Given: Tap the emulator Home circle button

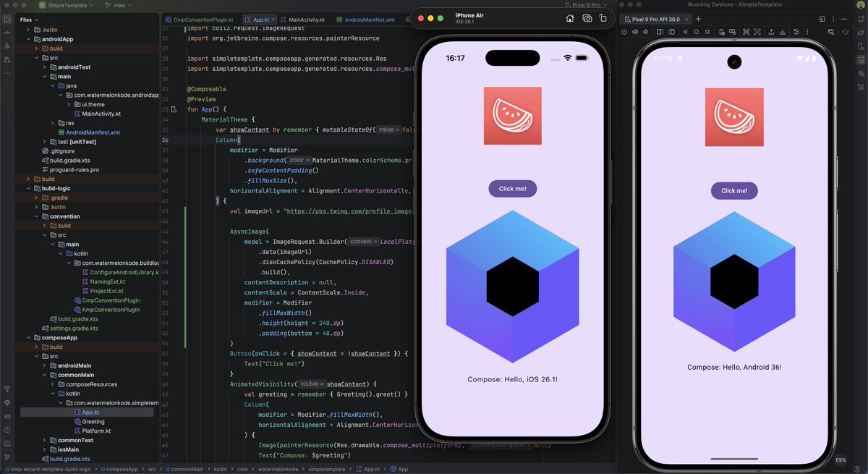Looking at the screenshot, I should click(697, 32).
